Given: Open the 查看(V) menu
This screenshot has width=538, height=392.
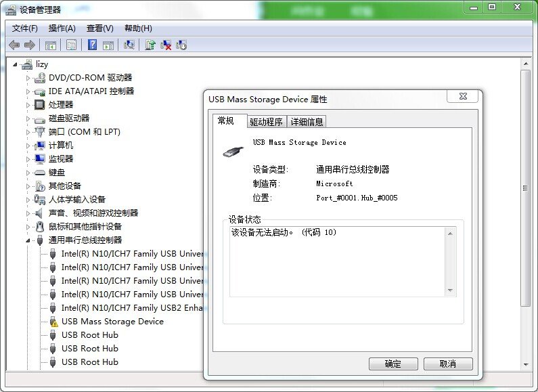Looking at the screenshot, I should 99,28.
